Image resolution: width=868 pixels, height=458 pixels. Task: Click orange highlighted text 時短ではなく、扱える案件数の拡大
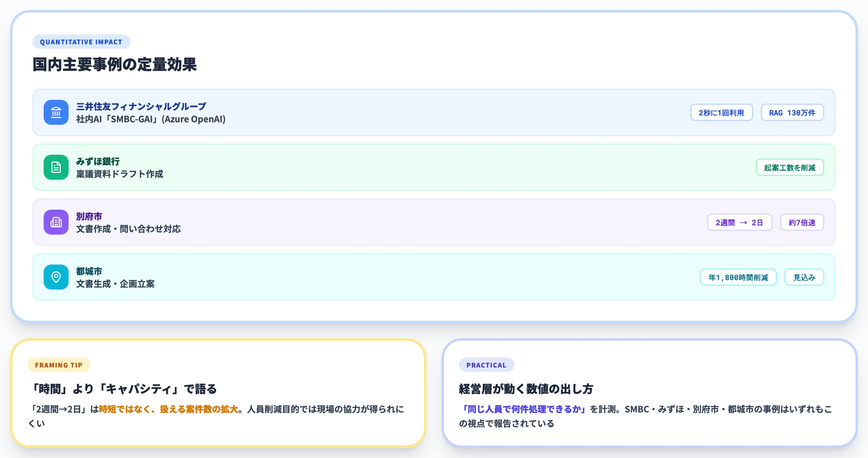point(168,409)
